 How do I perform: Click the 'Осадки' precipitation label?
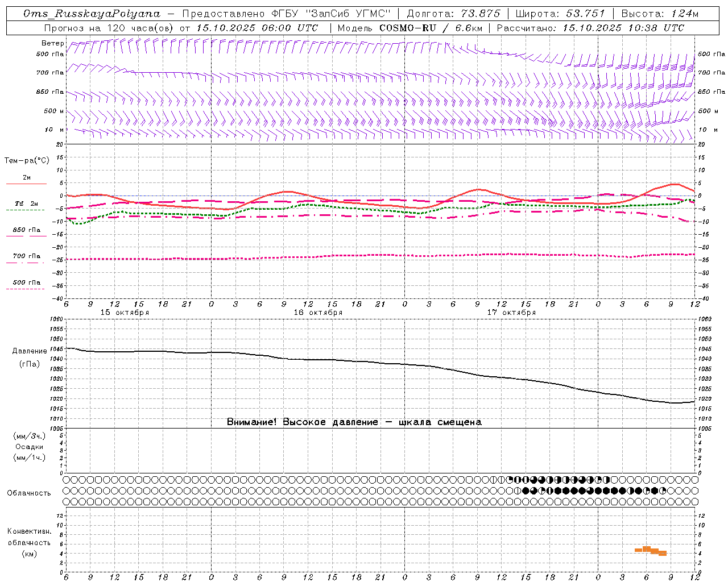(x=30, y=447)
